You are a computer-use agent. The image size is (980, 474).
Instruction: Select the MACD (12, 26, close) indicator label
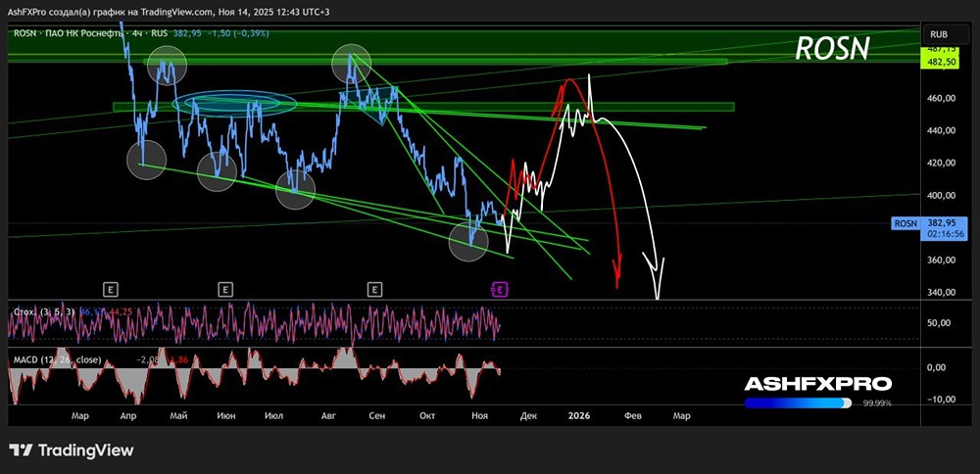tap(57, 359)
